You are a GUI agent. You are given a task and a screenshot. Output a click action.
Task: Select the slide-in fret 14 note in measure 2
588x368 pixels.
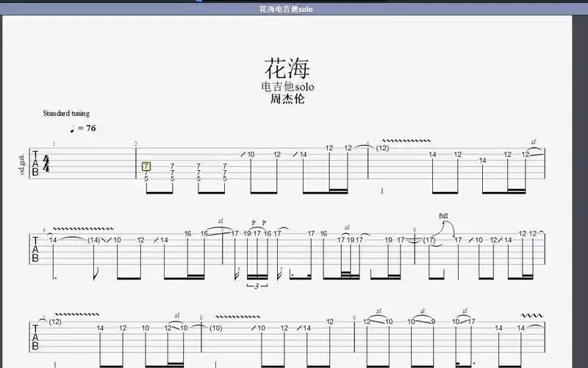point(303,155)
